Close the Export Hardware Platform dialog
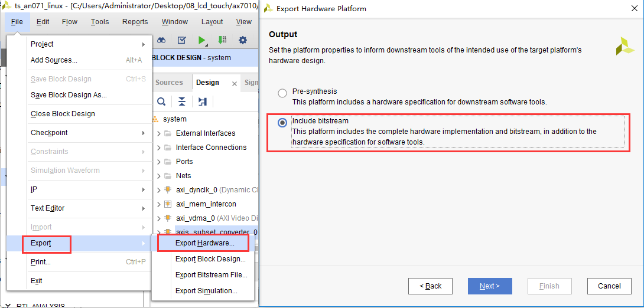Viewport: 644px width, 308px height. [634, 9]
